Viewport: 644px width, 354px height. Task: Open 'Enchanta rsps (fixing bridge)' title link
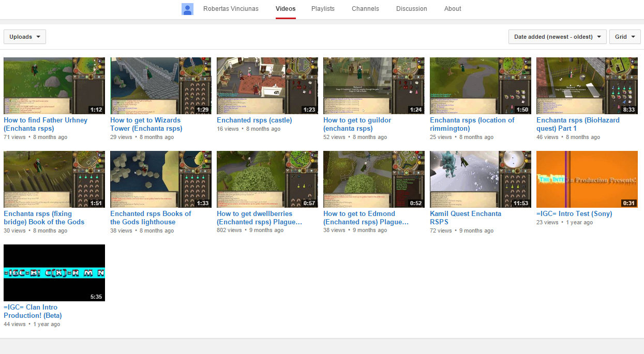click(44, 218)
